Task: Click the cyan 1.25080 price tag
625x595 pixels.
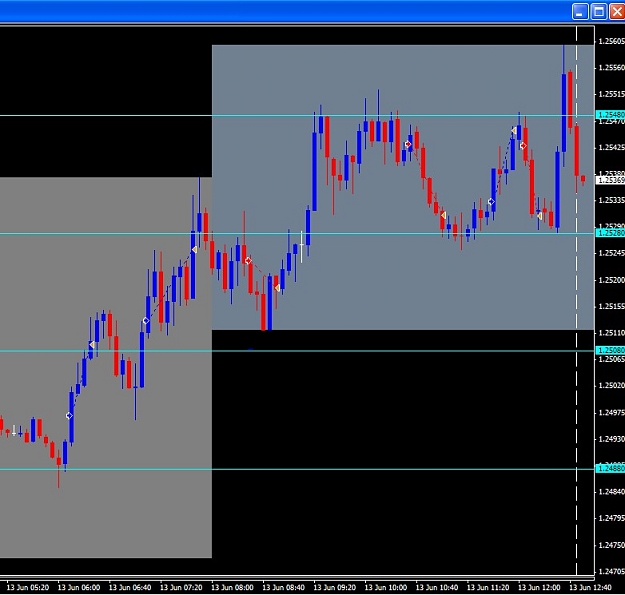Action: tap(611, 350)
